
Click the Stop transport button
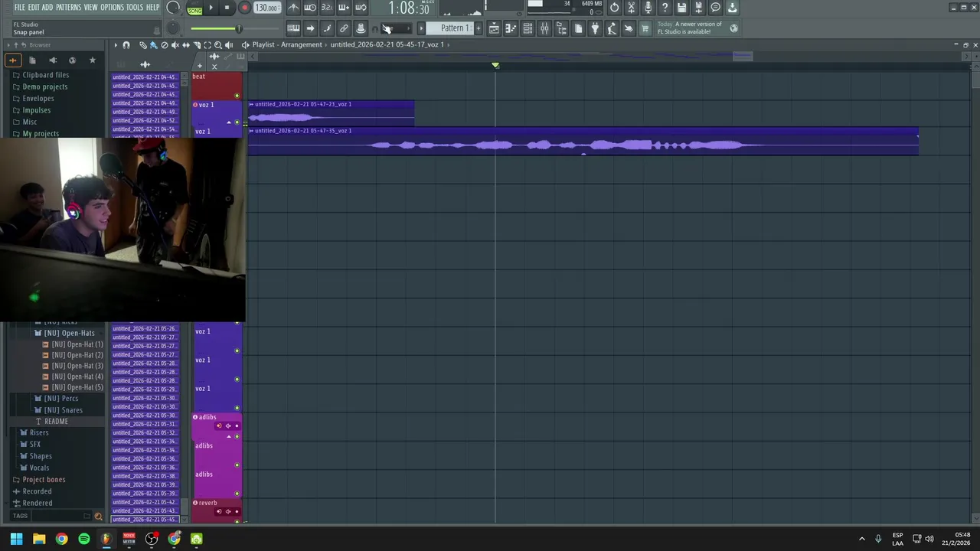coord(227,8)
